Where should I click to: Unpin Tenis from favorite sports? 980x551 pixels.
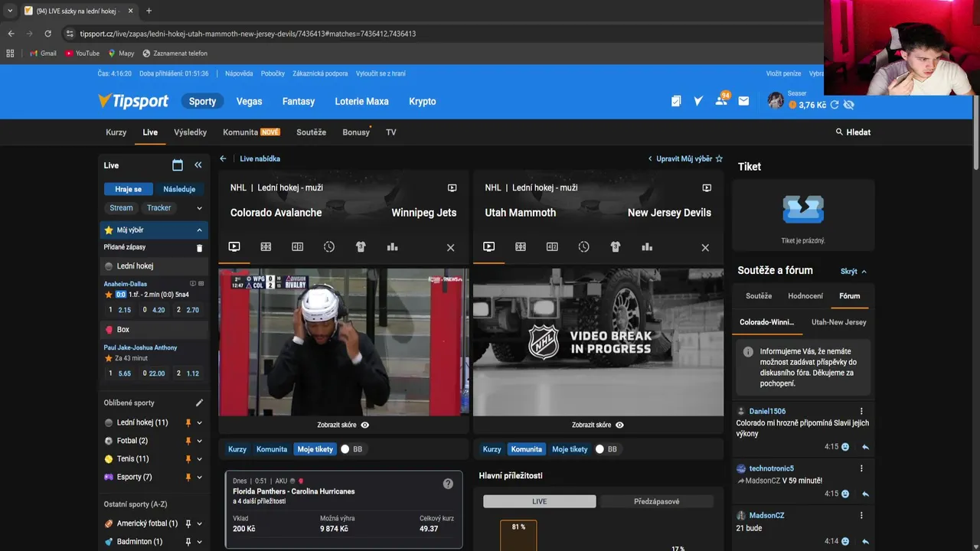tap(188, 459)
